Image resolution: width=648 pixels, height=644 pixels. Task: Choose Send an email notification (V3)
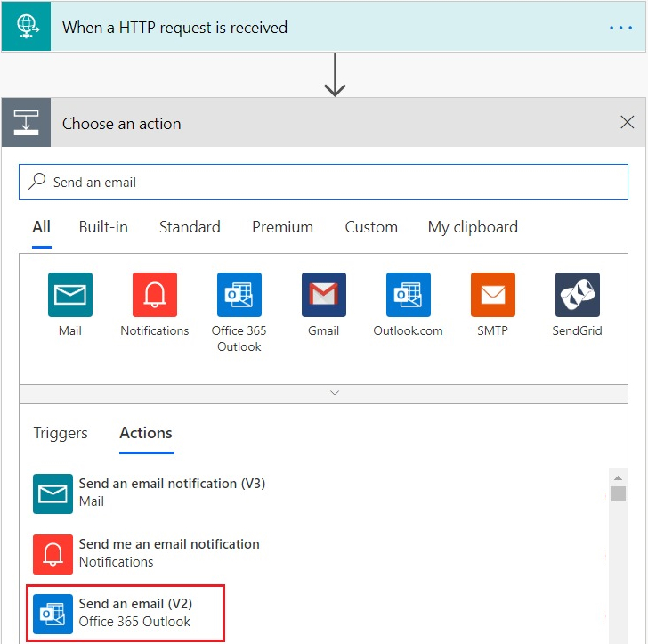click(172, 484)
